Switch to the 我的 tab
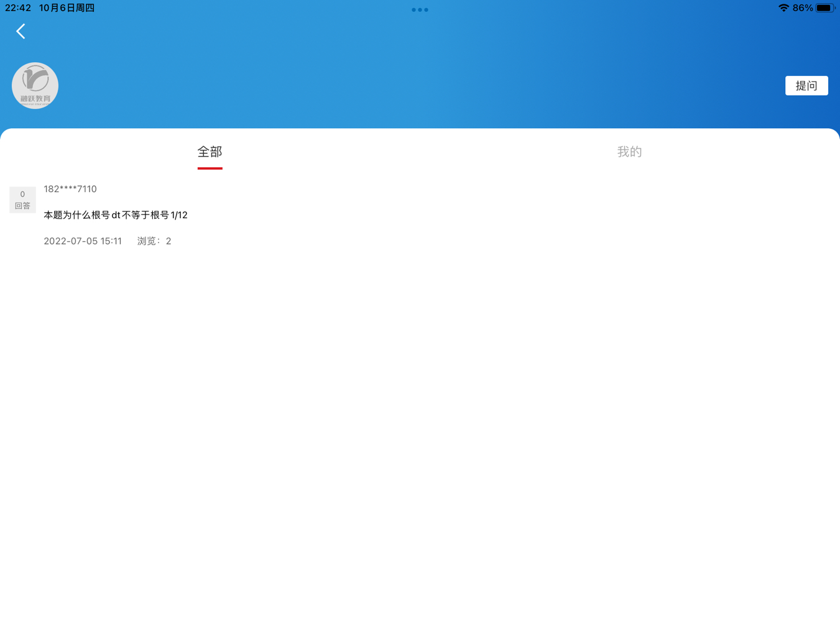Screen dimensions: 840x630 coord(629,152)
